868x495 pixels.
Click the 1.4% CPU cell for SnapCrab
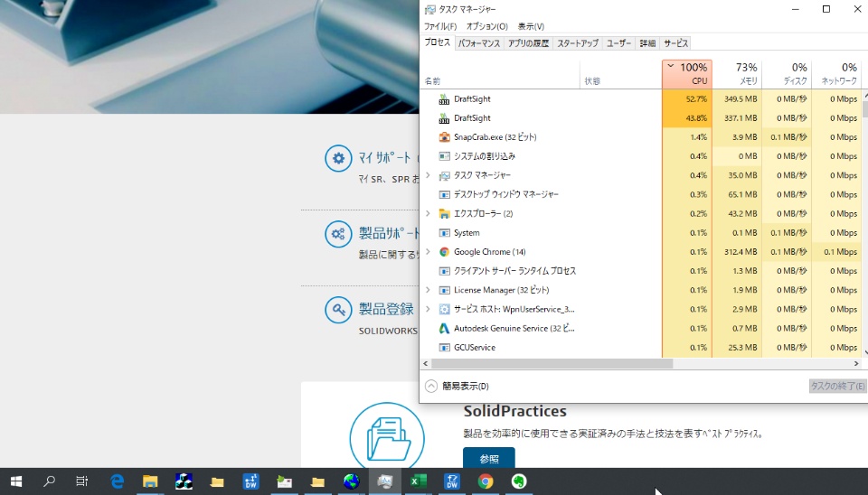point(687,137)
